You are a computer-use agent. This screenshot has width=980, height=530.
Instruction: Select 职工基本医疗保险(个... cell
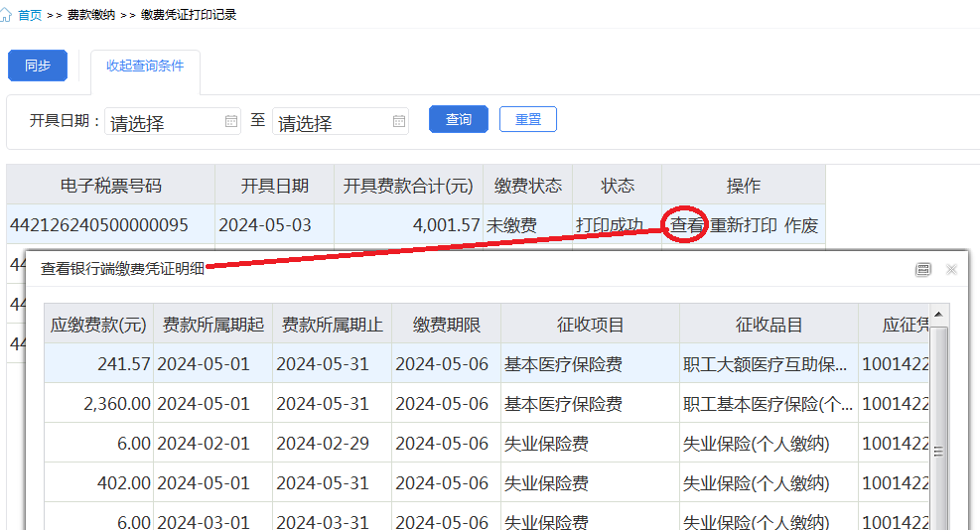click(768, 404)
